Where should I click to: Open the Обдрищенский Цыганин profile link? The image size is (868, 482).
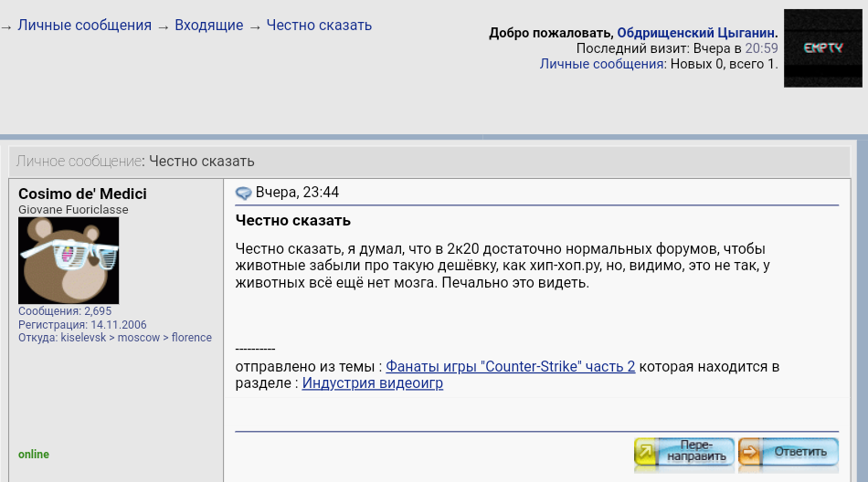696,33
